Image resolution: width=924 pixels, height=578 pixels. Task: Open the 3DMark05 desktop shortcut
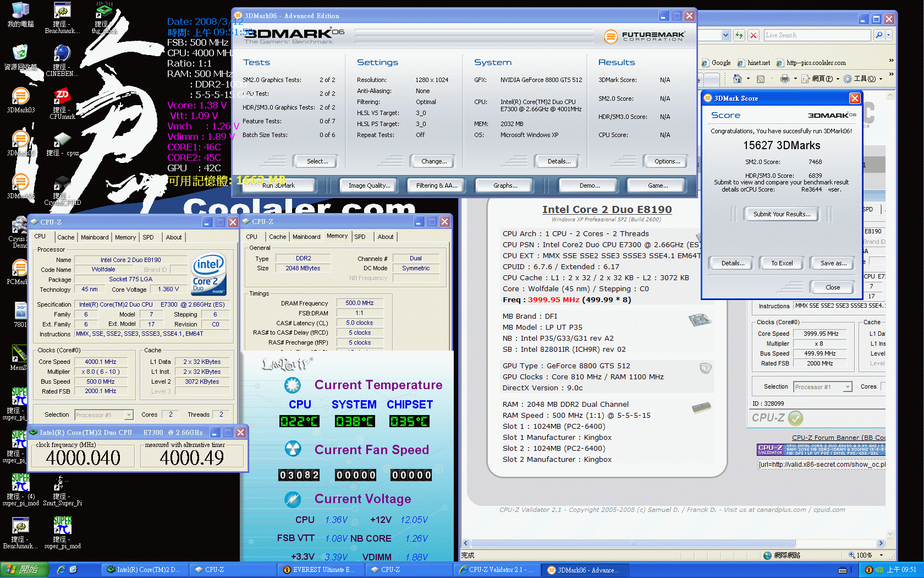20,143
